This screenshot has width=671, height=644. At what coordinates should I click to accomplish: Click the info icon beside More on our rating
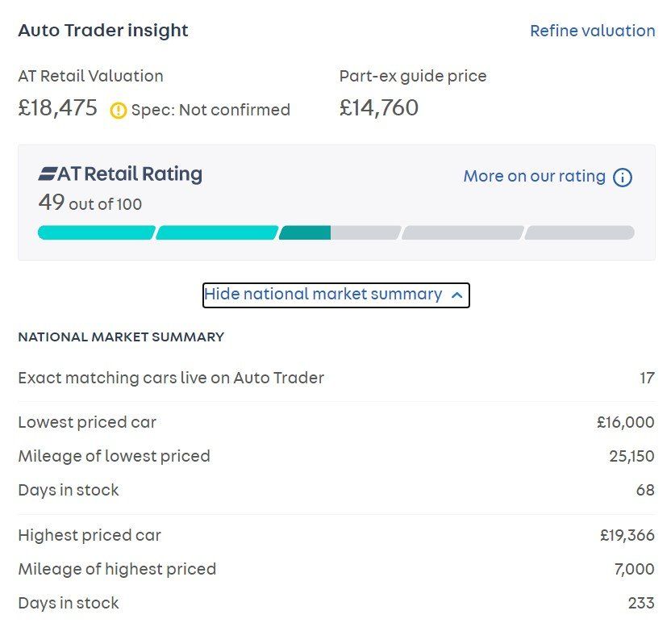tap(623, 178)
